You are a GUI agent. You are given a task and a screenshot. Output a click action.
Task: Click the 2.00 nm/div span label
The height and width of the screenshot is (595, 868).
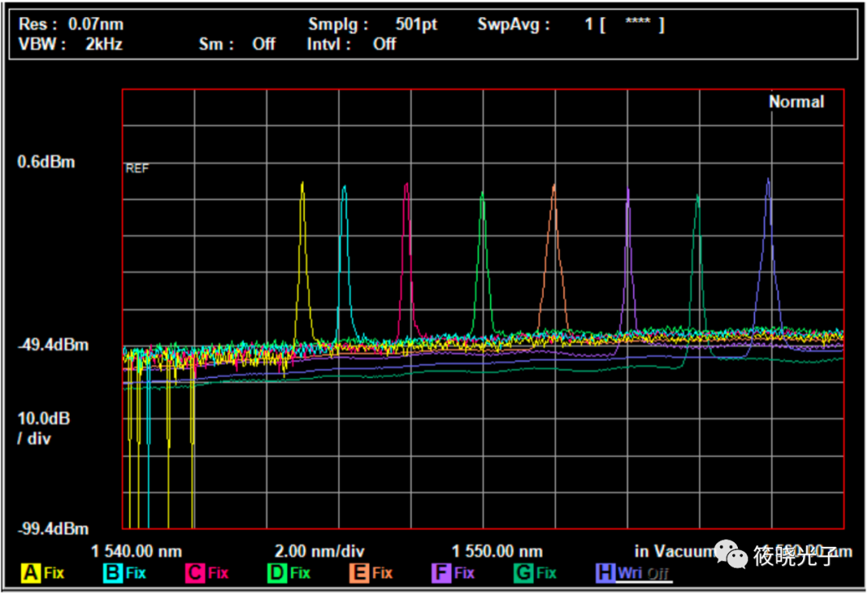pyautogui.click(x=319, y=552)
